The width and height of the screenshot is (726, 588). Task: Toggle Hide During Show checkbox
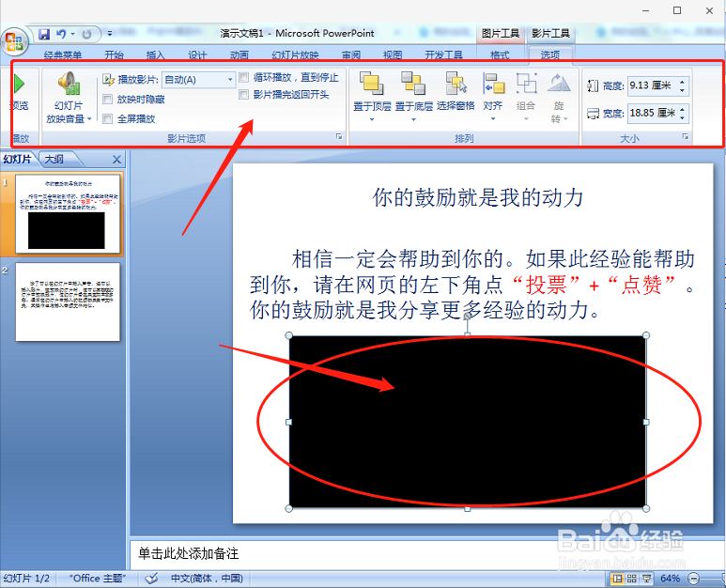[107, 99]
